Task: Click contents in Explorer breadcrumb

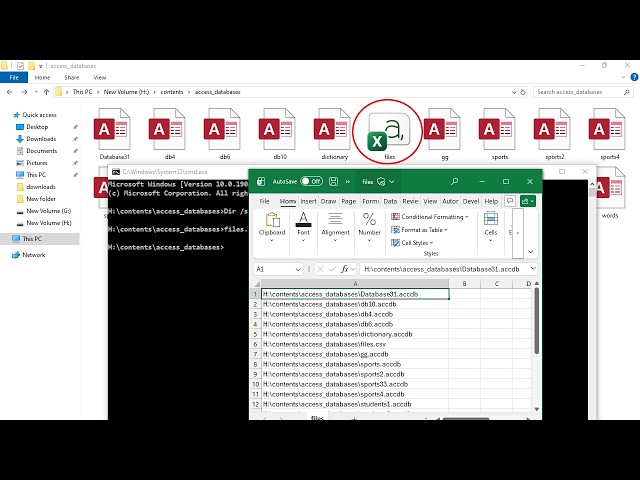Action: (x=172, y=92)
